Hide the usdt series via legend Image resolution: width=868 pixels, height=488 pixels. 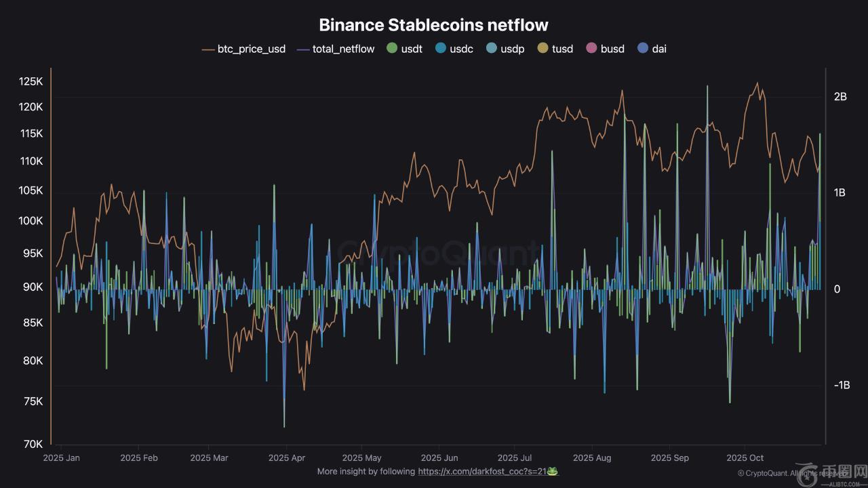point(404,49)
